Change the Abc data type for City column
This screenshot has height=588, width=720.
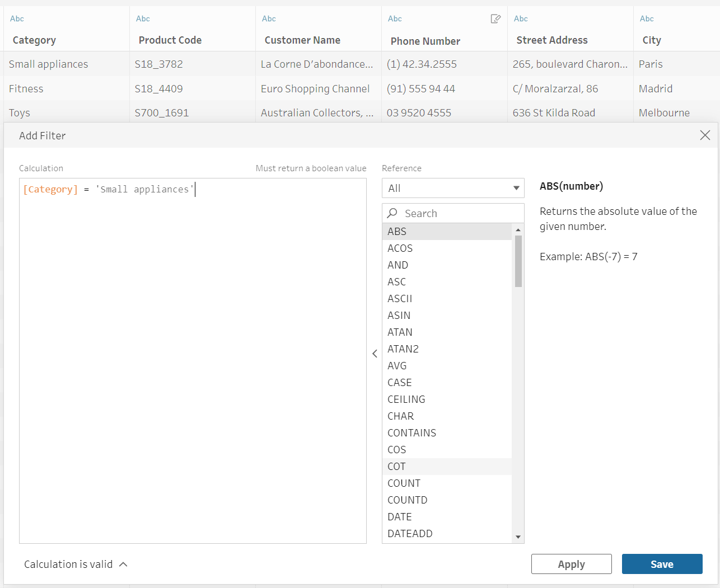647,18
